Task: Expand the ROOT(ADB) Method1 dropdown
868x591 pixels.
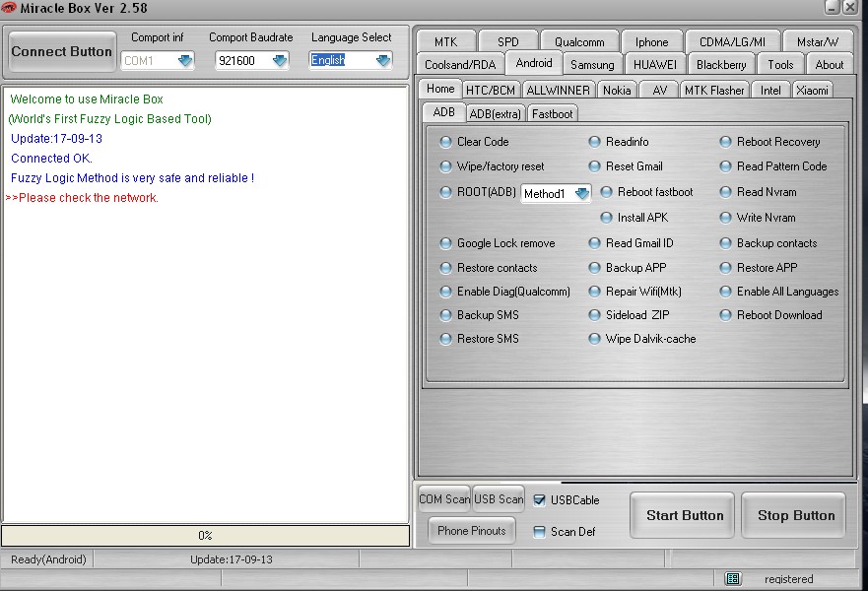Action: point(582,193)
